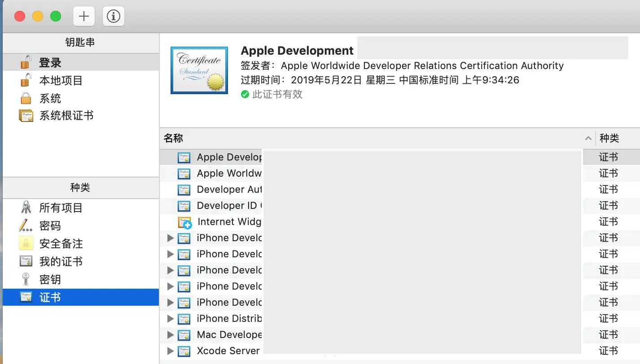Click the 证书 kind cell in Xcode Server row
The image size is (640, 364).
pyautogui.click(x=609, y=351)
